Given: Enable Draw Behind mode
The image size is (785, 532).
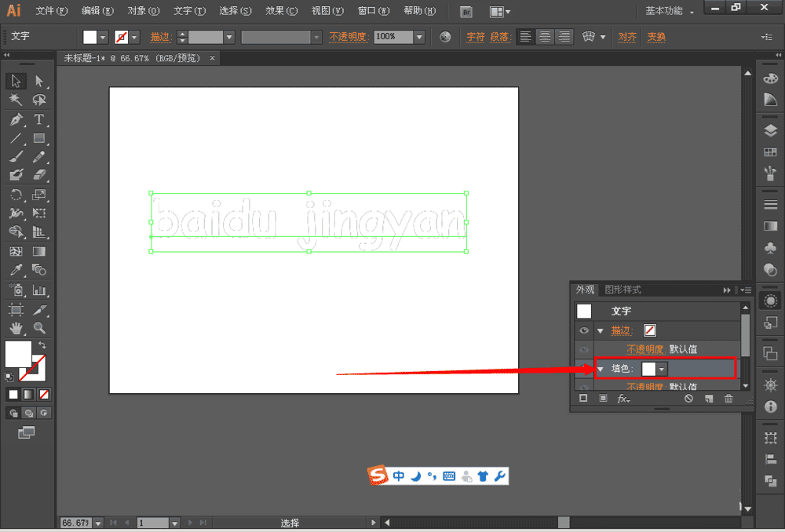Looking at the screenshot, I should [28, 413].
